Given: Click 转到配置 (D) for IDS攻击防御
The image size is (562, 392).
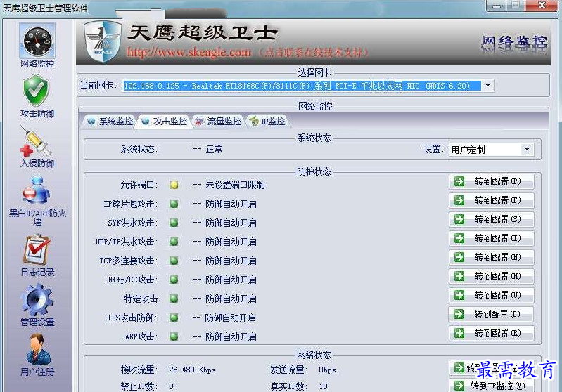Looking at the screenshot, I should 491,314.
